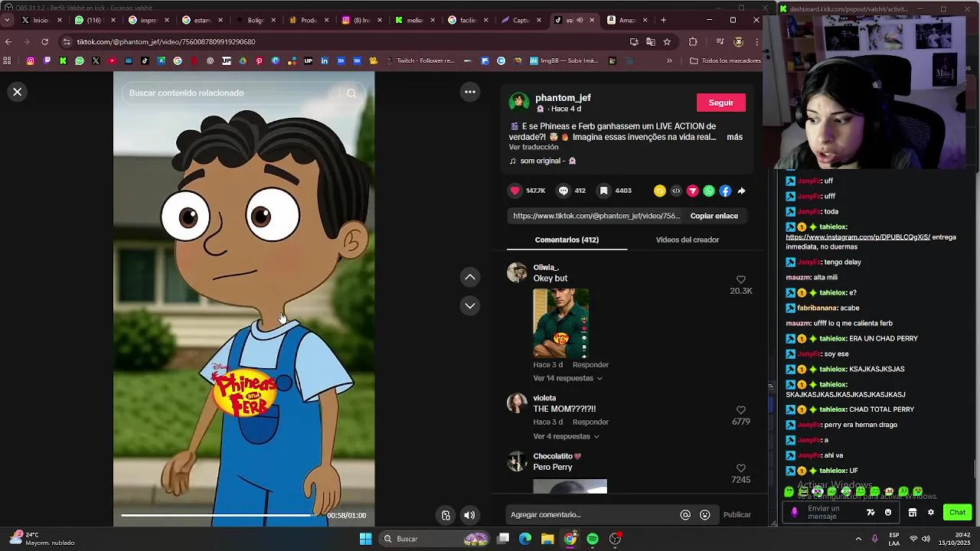The image size is (980, 551).
Task: Like Oliwia_'s comment with its heart
Action: (x=740, y=280)
